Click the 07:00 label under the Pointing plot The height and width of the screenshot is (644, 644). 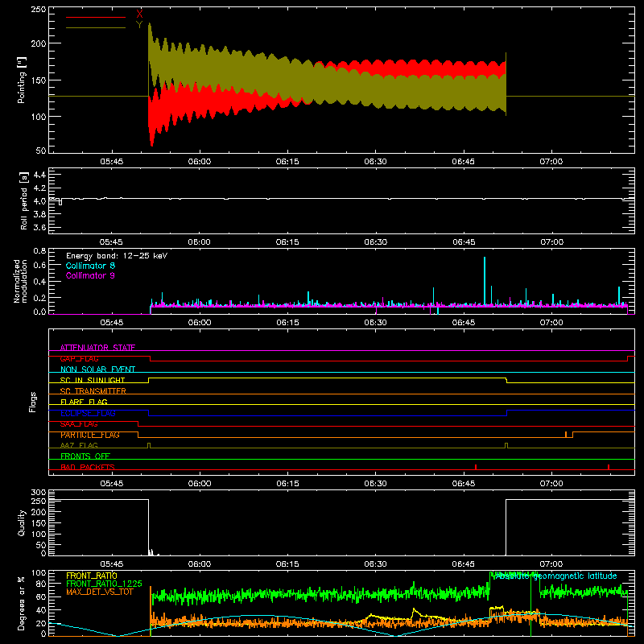coord(551,162)
